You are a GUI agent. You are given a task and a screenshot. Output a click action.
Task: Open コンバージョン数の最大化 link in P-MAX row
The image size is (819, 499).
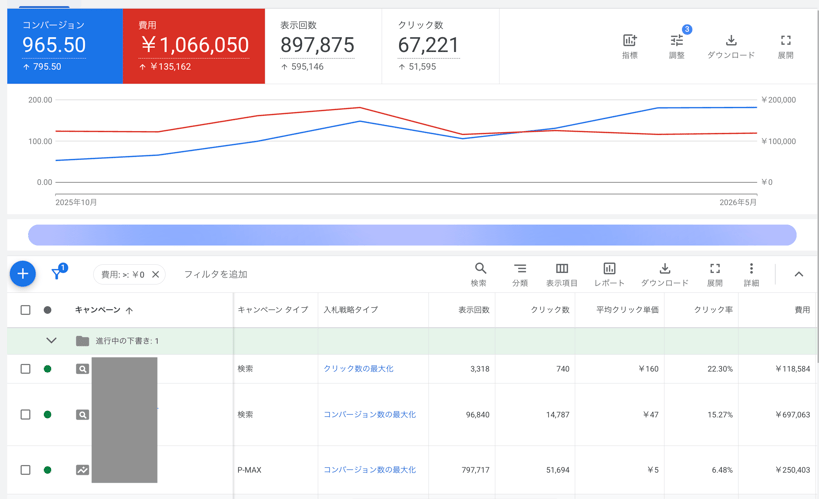(370, 470)
